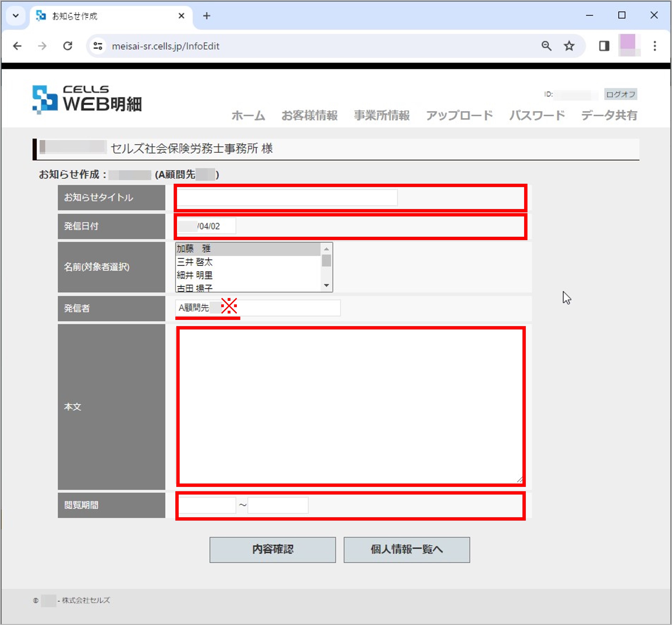This screenshot has height=625, width=672.
Task: Bookmark this page with the star icon
Action: 569,46
